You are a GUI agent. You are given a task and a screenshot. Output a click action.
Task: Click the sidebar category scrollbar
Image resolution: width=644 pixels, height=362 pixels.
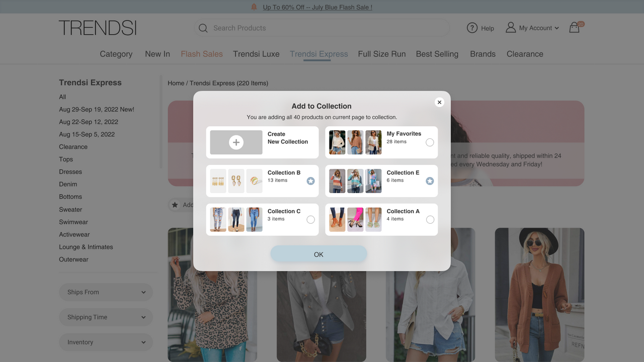pos(161,122)
